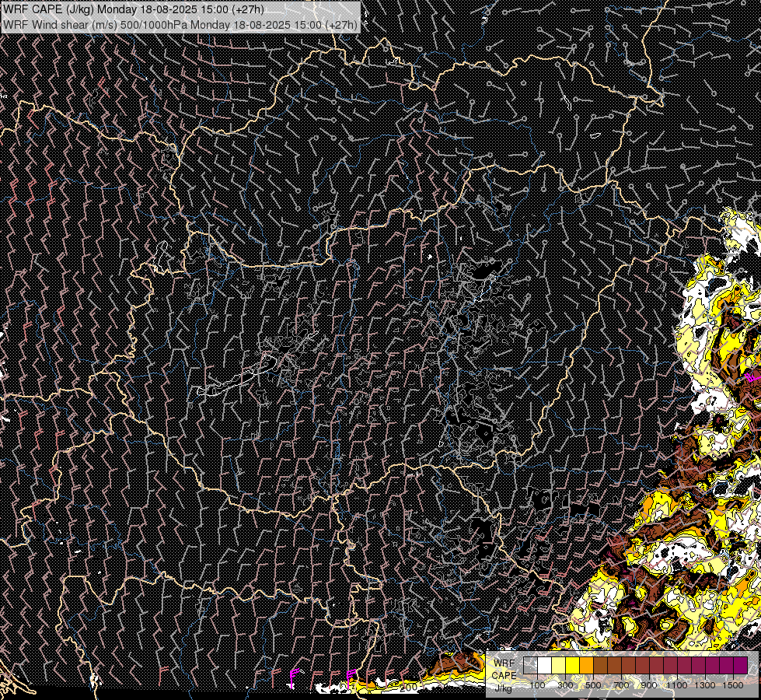Select the bright yellow 300 J/kg swatch
761x700 pixels.
[x=573, y=666]
